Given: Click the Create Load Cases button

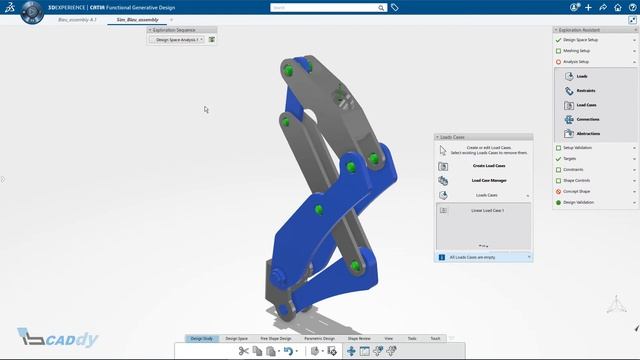Looking at the screenshot, I should [489, 166].
